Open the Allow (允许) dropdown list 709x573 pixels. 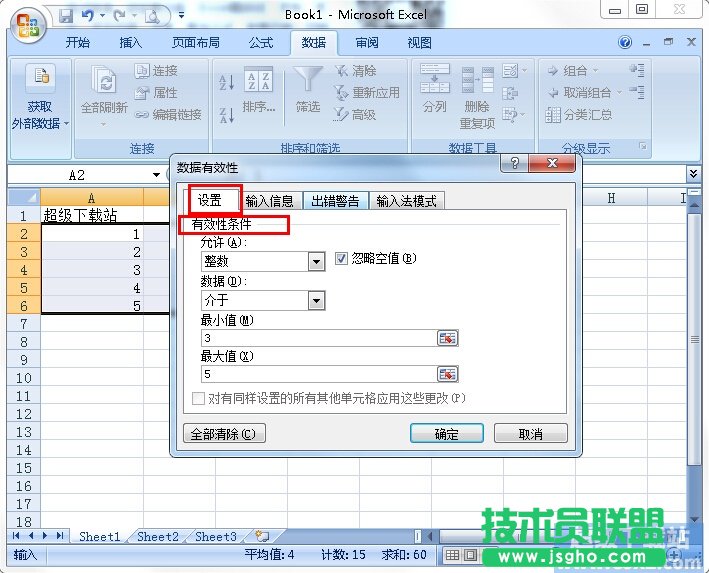[x=316, y=261]
